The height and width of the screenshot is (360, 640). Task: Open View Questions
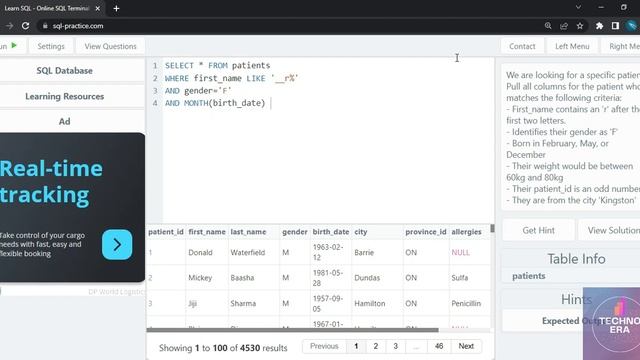point(110,46)
